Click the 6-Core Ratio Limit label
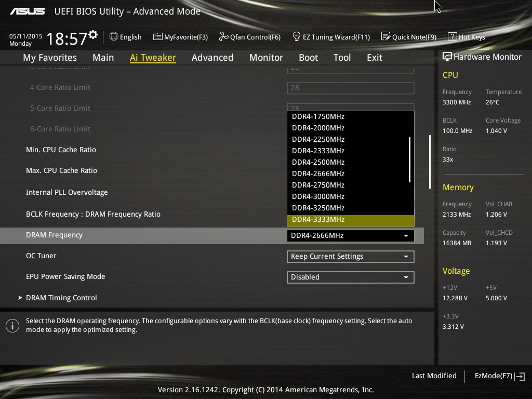The width and height of the screenshot is (532, 399). click(60, 129)
